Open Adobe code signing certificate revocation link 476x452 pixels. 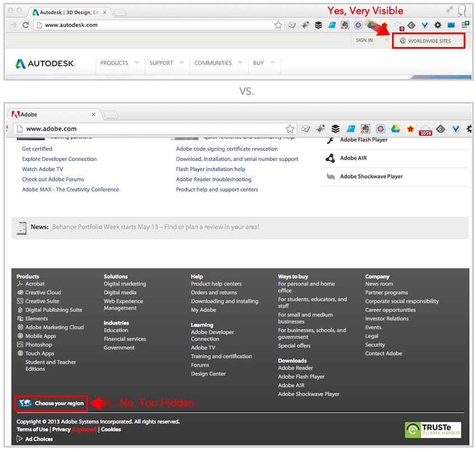227,149
